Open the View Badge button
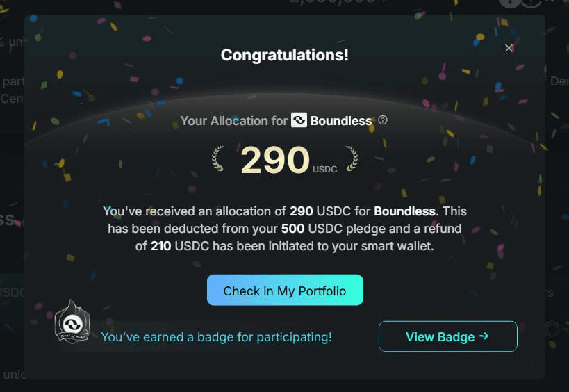The width and height of the screenshot is (569, 392). click(448, 336)
